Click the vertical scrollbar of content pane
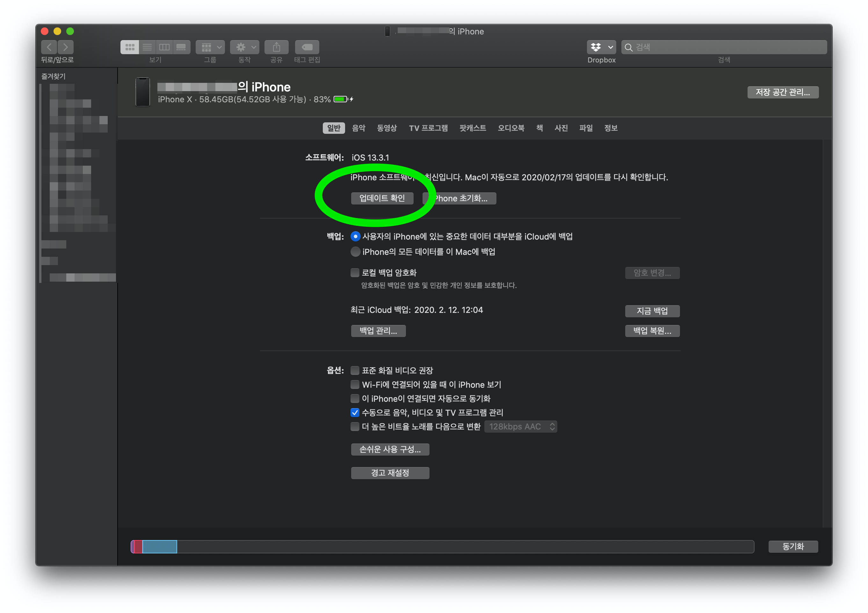This screenshot has height=613, width=868. point(827,333)
